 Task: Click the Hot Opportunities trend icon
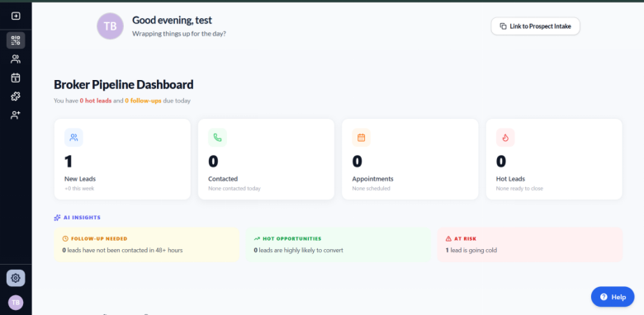tap(257, 238)
